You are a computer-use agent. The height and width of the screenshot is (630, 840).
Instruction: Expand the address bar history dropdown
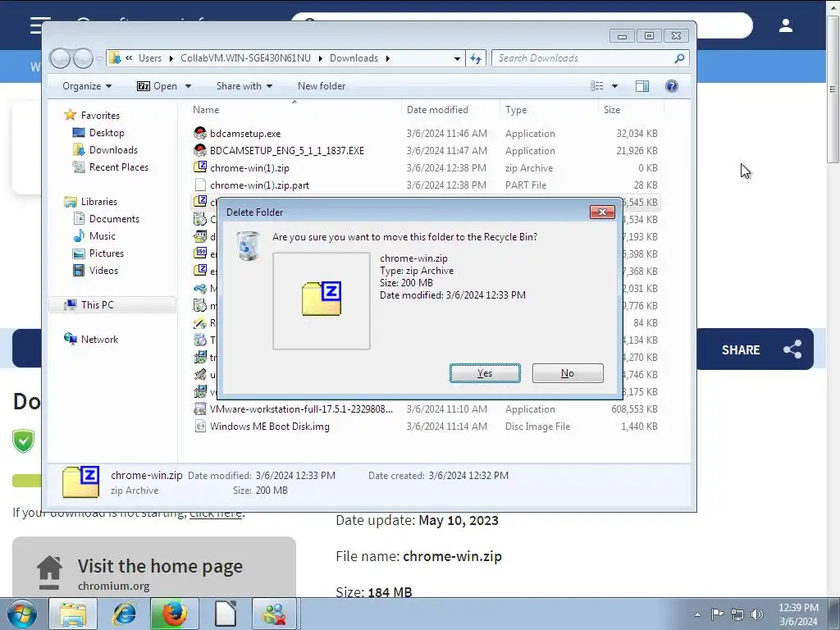(457, 58)
